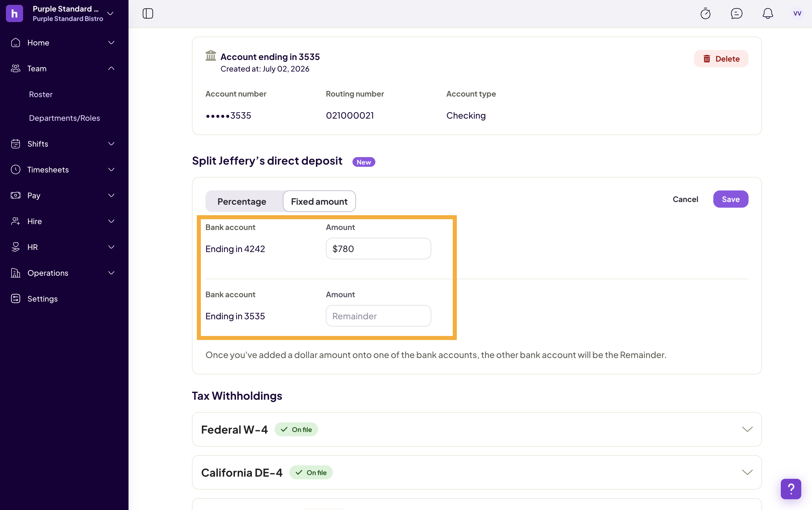812x510 pixels.
Task: Click the Pay cash icon
Action: point(16,195)
